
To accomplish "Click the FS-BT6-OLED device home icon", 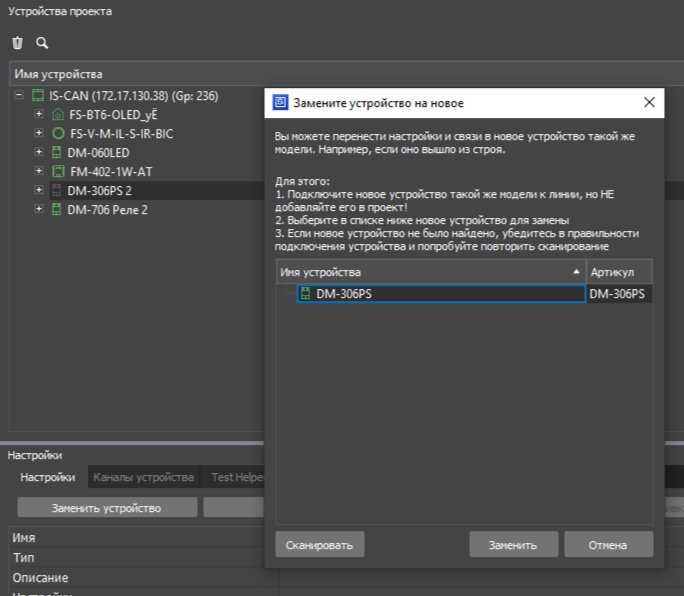I will (x=57, y=115).
